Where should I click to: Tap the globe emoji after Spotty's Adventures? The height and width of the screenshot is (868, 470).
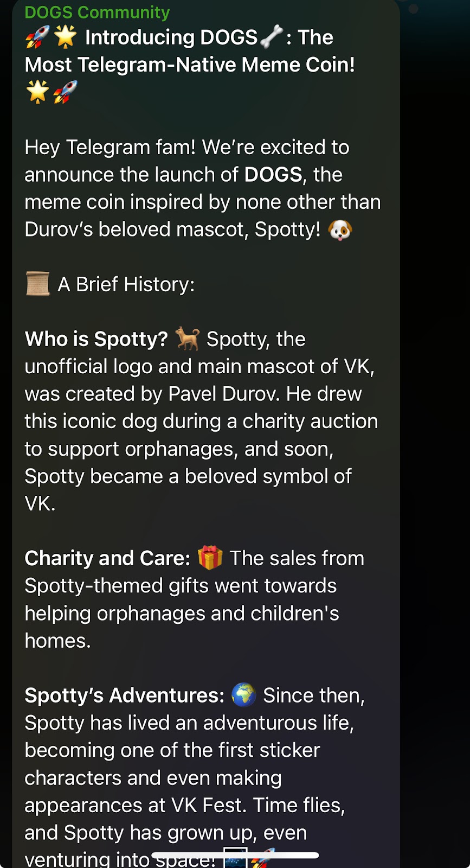pos(244,695)
